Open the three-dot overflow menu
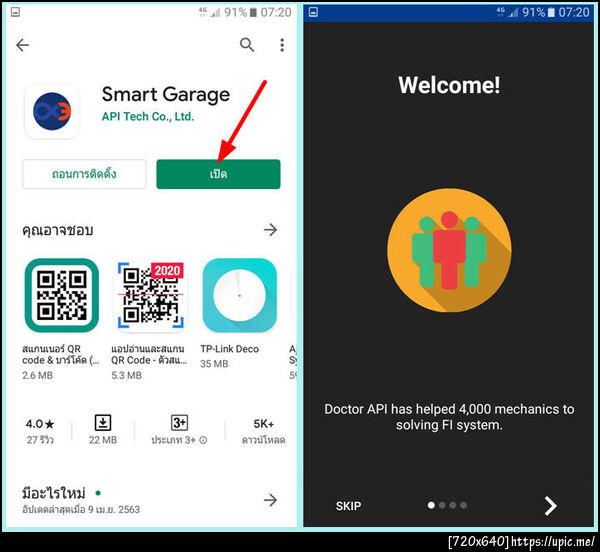The width and height of the screenshot is (600, 552). tap(282, 45)
